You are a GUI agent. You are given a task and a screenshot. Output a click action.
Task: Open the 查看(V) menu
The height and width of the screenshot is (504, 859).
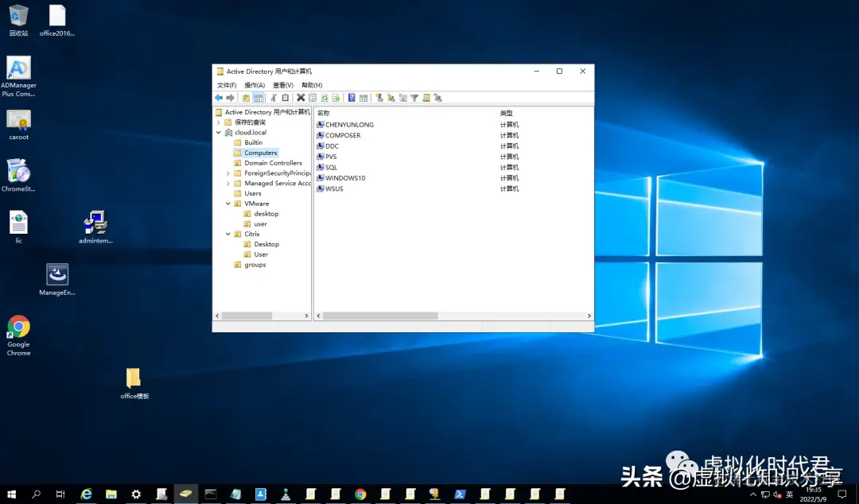[x=282, y=84]
